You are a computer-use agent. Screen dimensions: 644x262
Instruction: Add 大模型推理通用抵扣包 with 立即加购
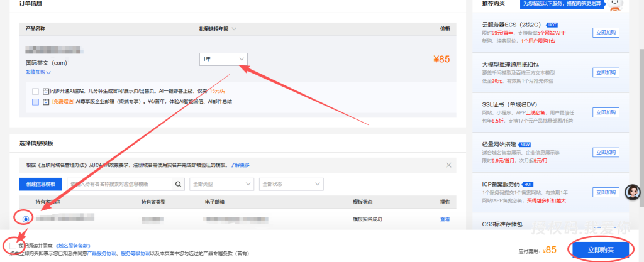[606, 73]
